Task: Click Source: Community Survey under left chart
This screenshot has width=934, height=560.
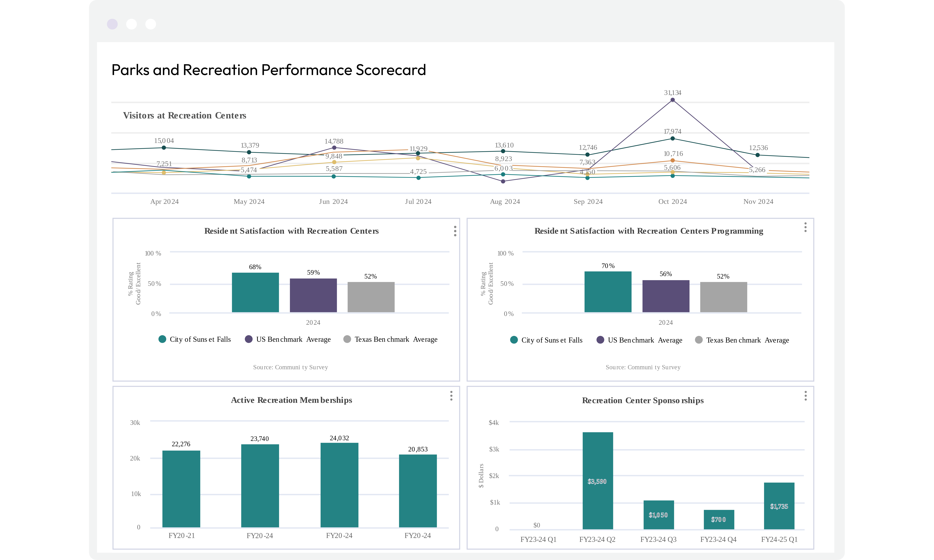Action: 290,367
